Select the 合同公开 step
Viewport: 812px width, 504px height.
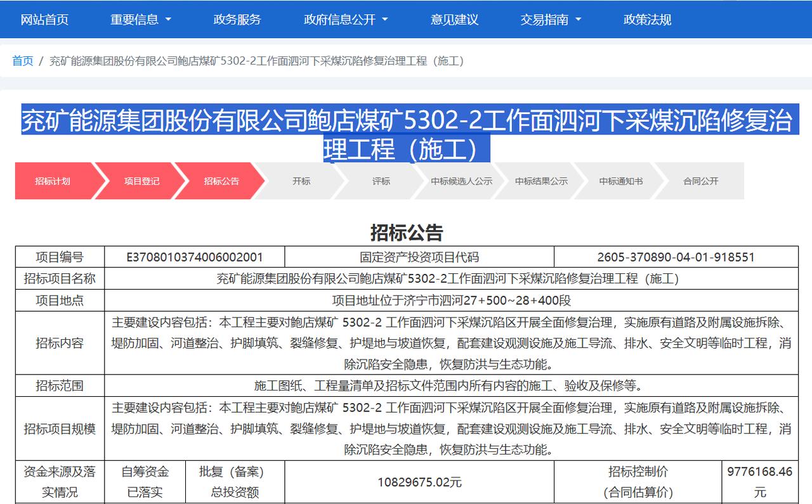(701, 181)
